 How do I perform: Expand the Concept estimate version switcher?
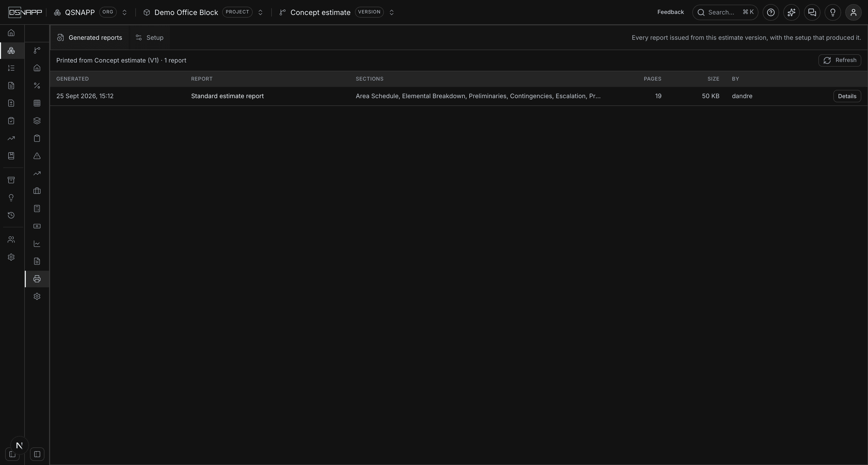click(392, 12)
